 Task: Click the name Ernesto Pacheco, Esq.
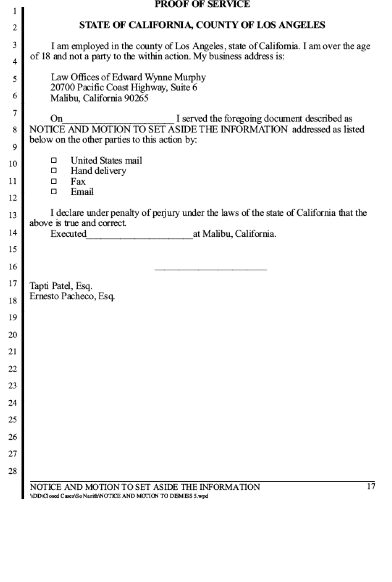[72, 296]
